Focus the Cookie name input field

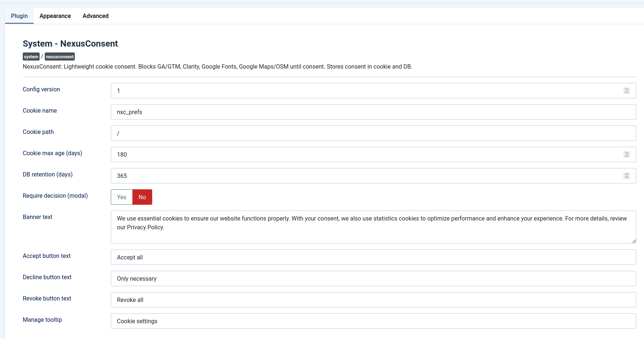tap(373, 112)
